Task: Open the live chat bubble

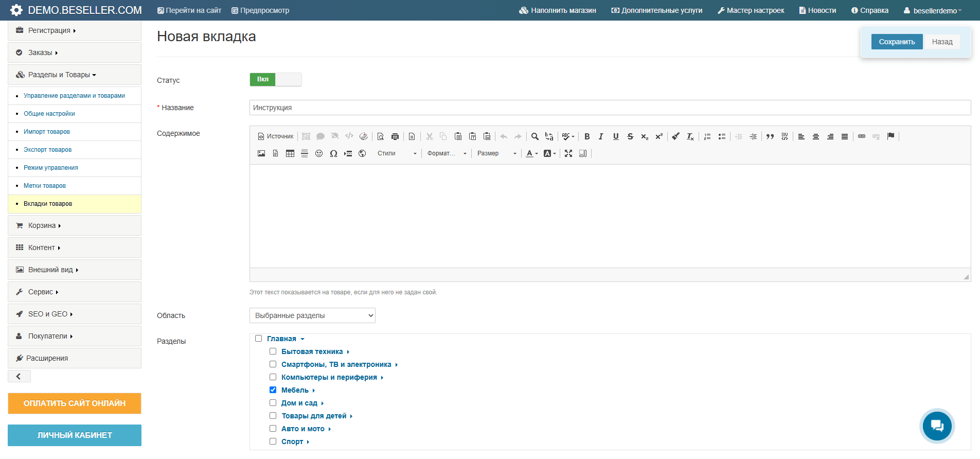Action: click(x=937, y=426)
